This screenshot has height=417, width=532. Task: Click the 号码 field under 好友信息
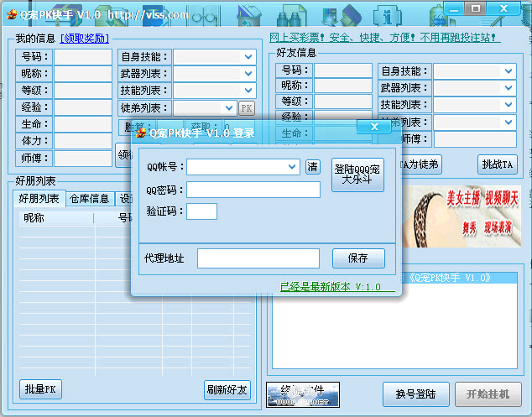click(343, 70)
